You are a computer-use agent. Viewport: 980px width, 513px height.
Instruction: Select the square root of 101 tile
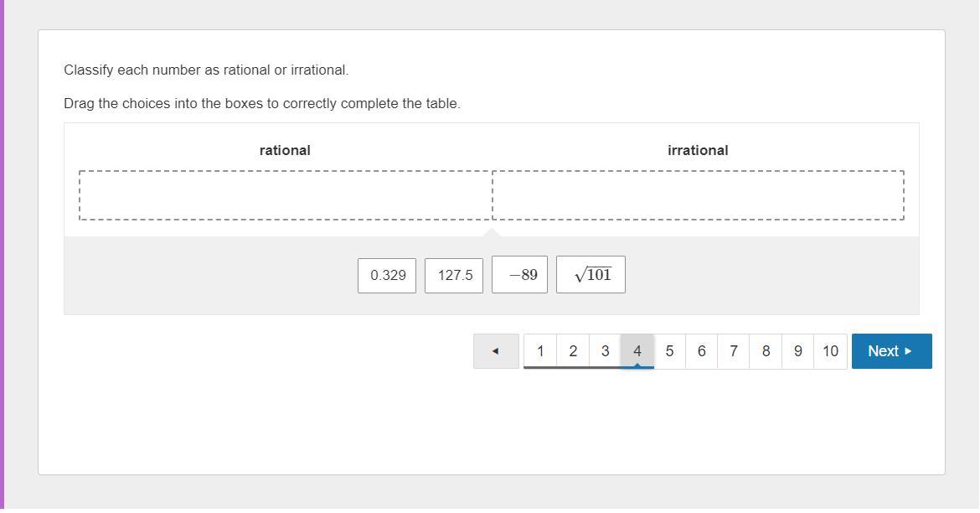[591, 275]
